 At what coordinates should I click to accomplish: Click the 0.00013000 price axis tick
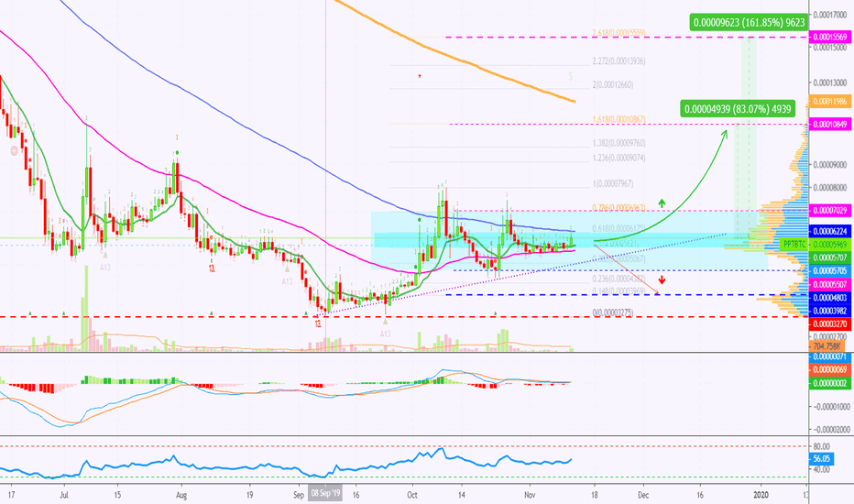[830, 82]
